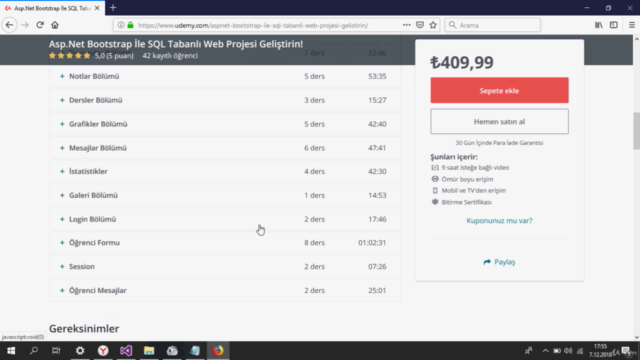Select the Asp.Net Bootstrap browser tab
The height and width of the screenshot is (360, 640).
coord(52,8)
